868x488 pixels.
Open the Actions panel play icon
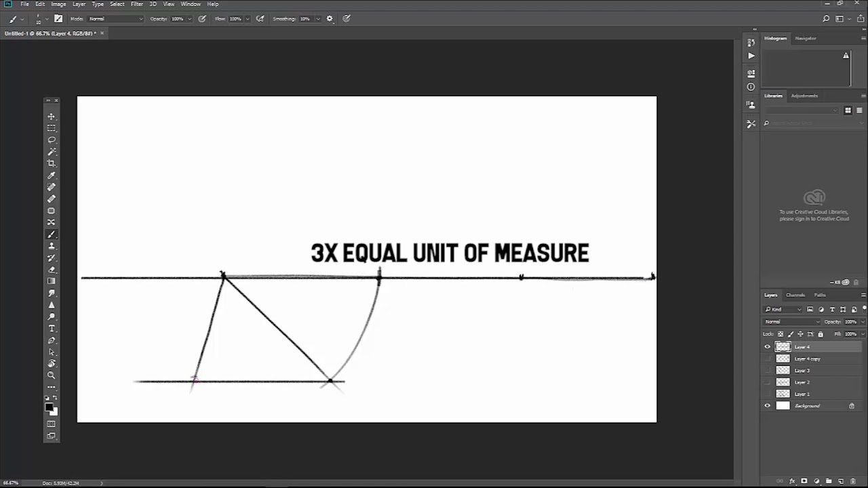[x=751, y=56]
